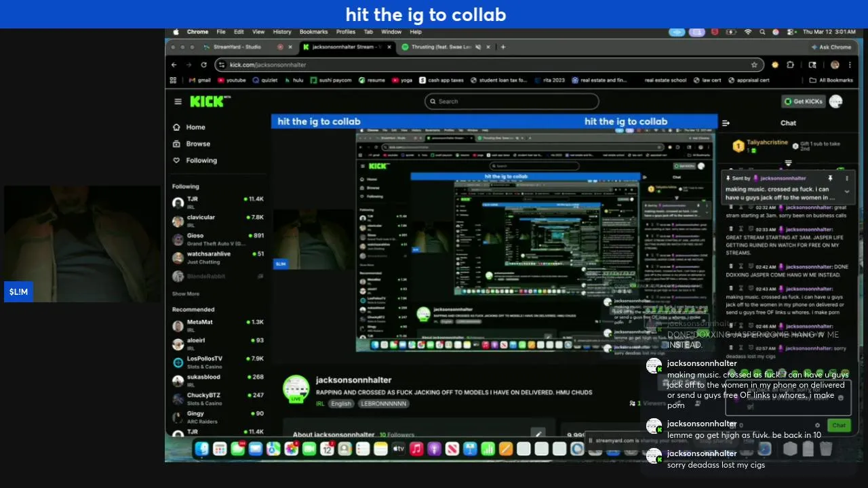
Task: Open the pinned message three-dot options
Action: [x=846, y=178]
